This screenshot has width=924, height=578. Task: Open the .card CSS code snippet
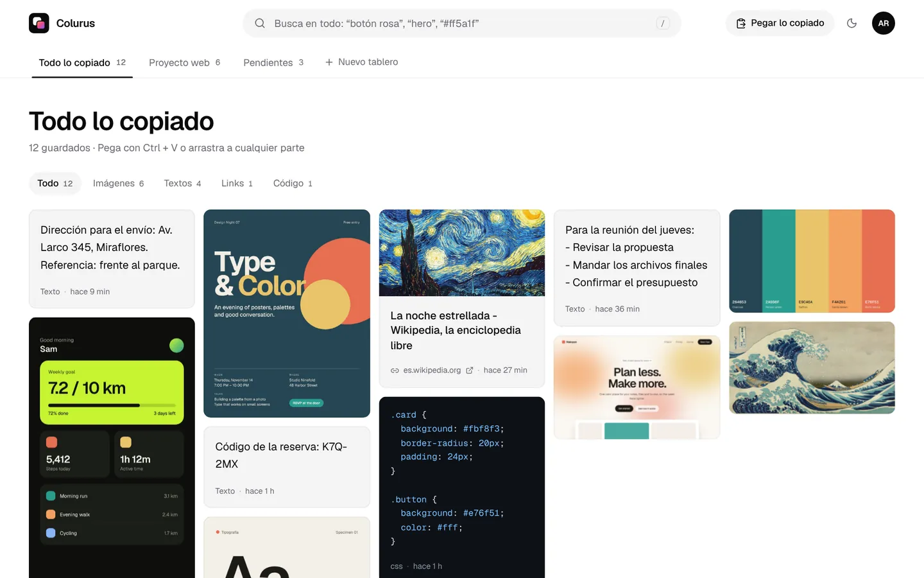point(462,487)
